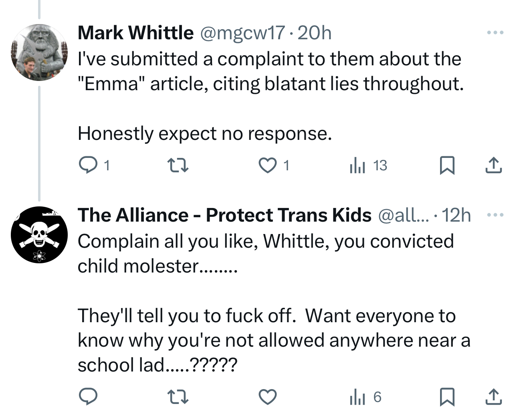Open Mark Whittle's profile picture

click(39, 52)
